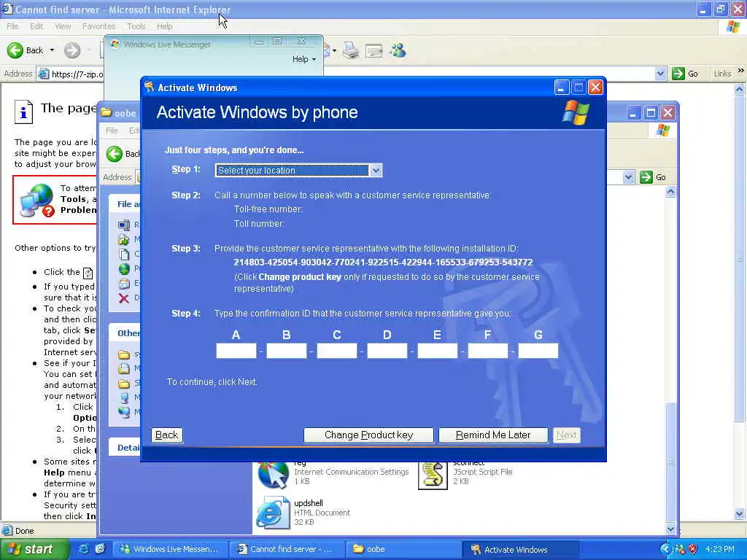The width and height of the screenshot is (747, 560).
Task: Click Change Product key button
Action: click(368, 435)
